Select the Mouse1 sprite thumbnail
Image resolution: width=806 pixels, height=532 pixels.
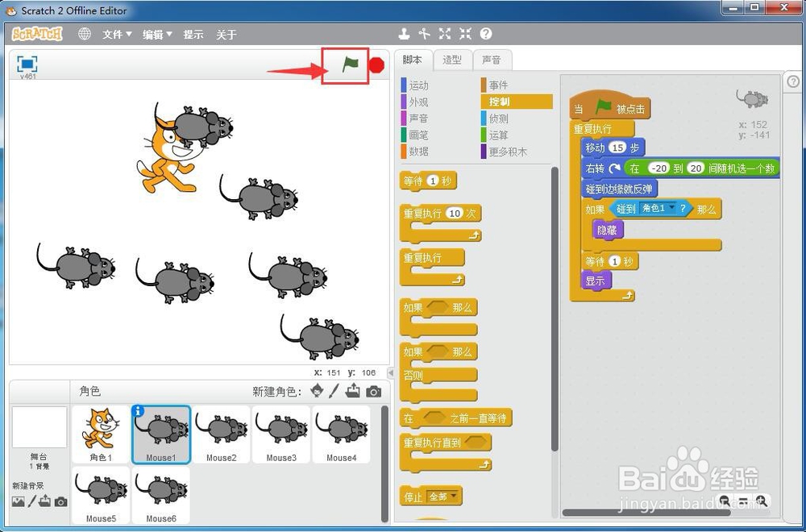tap(161, 434)
